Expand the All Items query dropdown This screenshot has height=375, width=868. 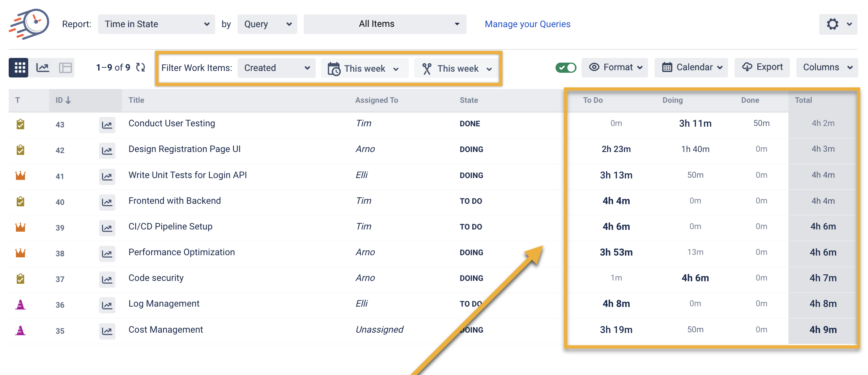point(385,24)
